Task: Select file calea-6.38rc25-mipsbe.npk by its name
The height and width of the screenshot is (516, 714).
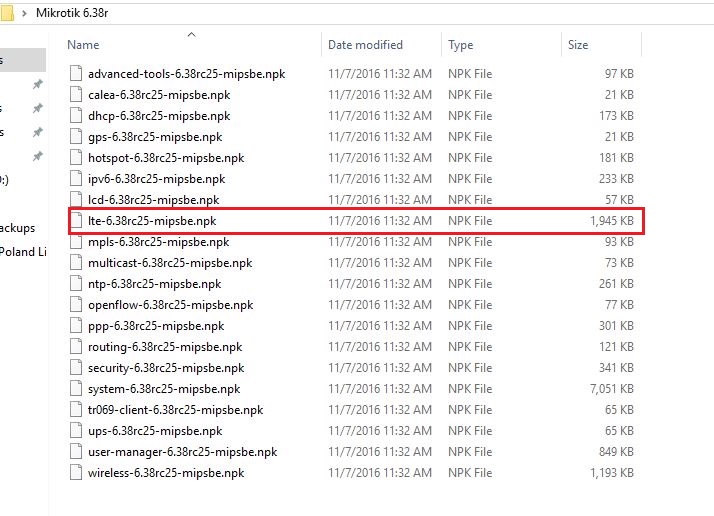Action: tap(159, 95)
